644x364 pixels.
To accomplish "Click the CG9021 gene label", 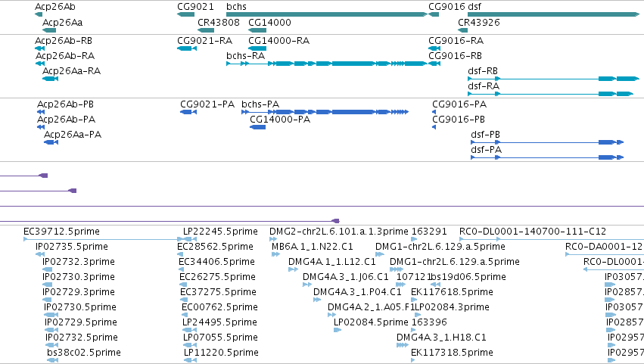I will coord(195,7).
